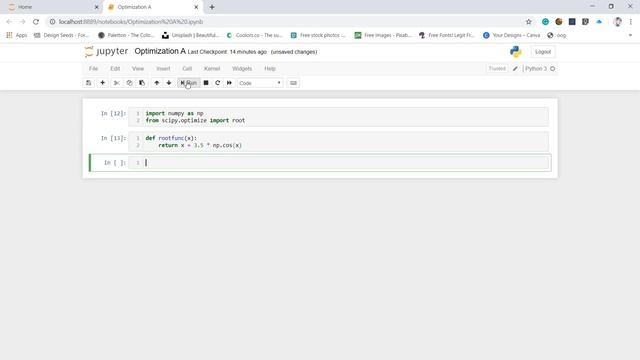This screenshot has height=360, width=640.
Task: Move the selected cell down
Action: tap(169, 83)
